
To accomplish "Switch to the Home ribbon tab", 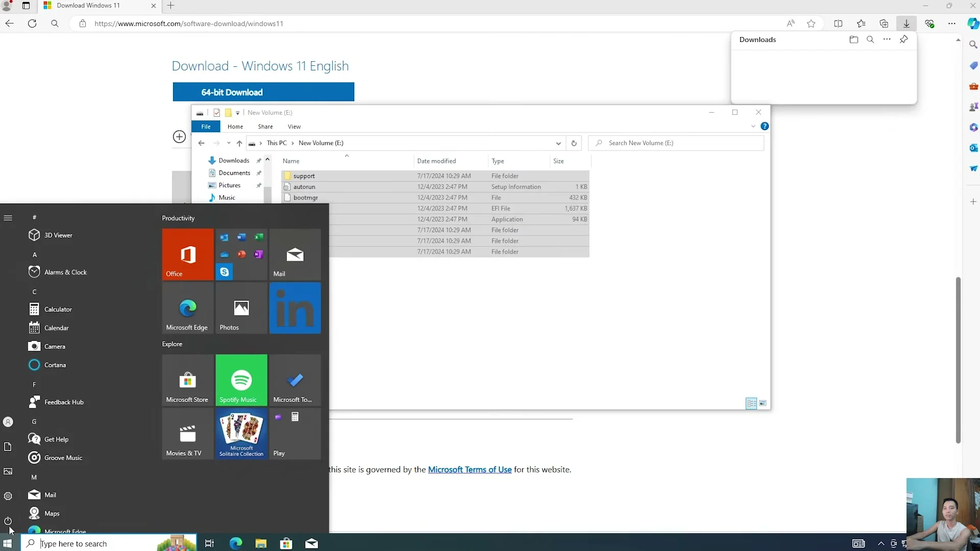I will pos(235,127).
